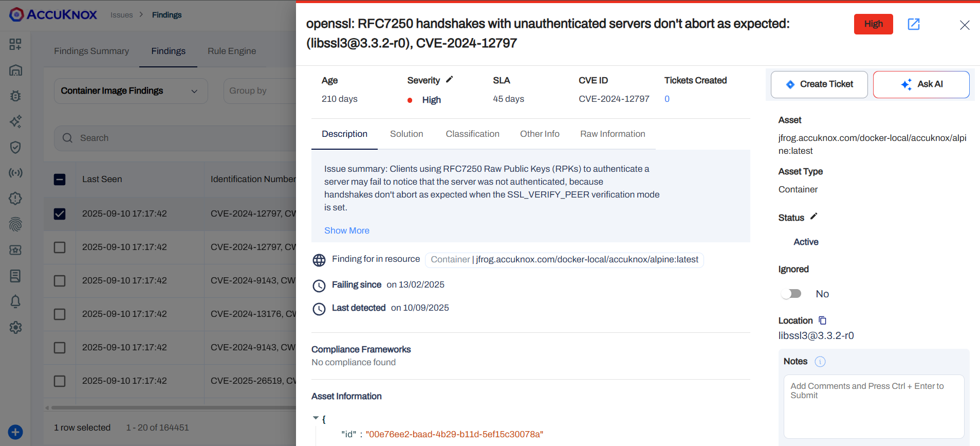Screen dimensions: 980x446
Task: Click the blue plus icon at bottom left
Action: [15, 432]
